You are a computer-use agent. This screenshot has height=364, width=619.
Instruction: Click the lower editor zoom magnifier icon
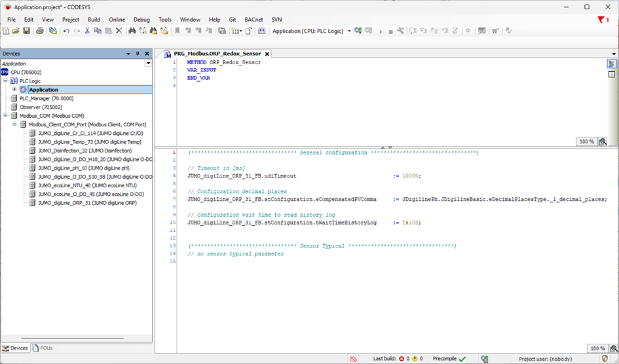point(614,348)
